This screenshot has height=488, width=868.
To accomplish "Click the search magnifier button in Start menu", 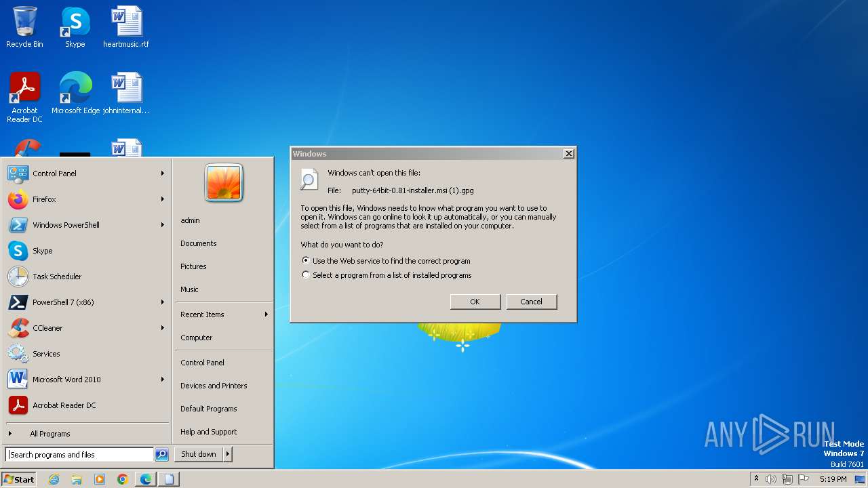I will [x=161, y=455].
